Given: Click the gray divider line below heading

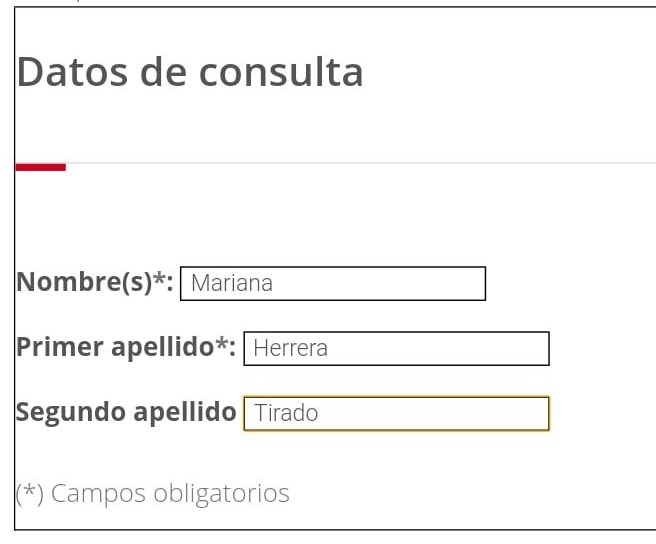Looking at the screenshot, I should pos(360,163).
